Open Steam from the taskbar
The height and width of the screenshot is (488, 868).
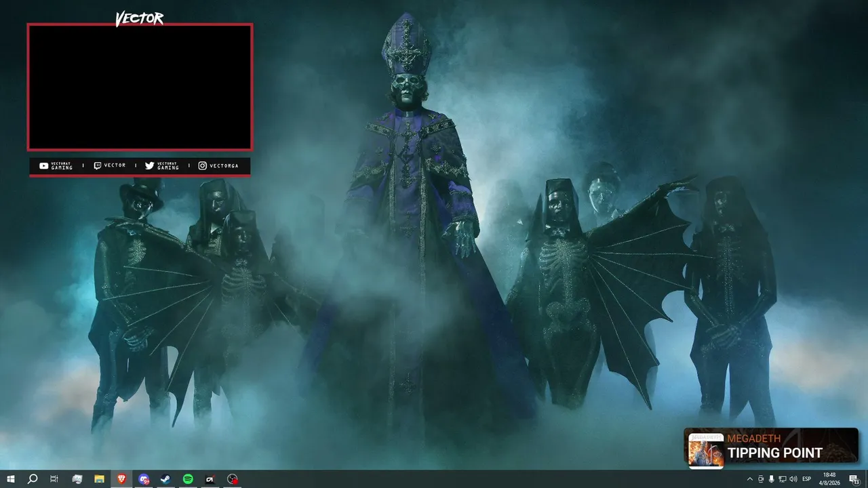coord(165,479)
